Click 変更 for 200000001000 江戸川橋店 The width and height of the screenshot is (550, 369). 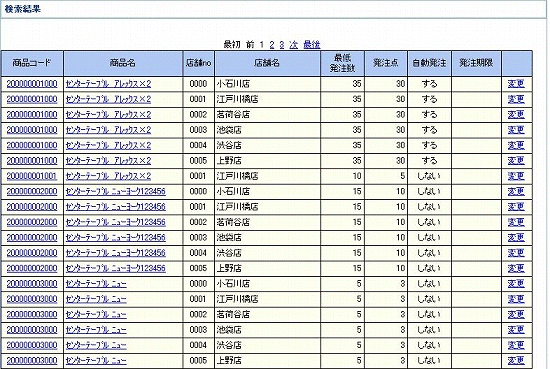coord(516,99)
